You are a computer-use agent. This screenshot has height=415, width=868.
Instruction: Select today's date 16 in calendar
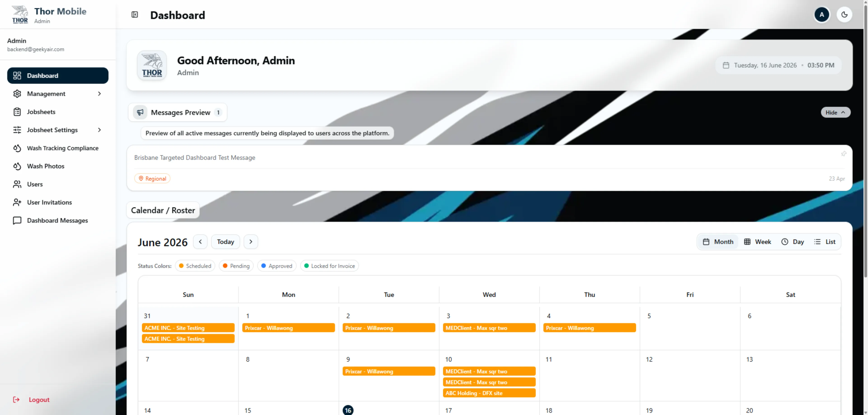click(x=348, y=410)
